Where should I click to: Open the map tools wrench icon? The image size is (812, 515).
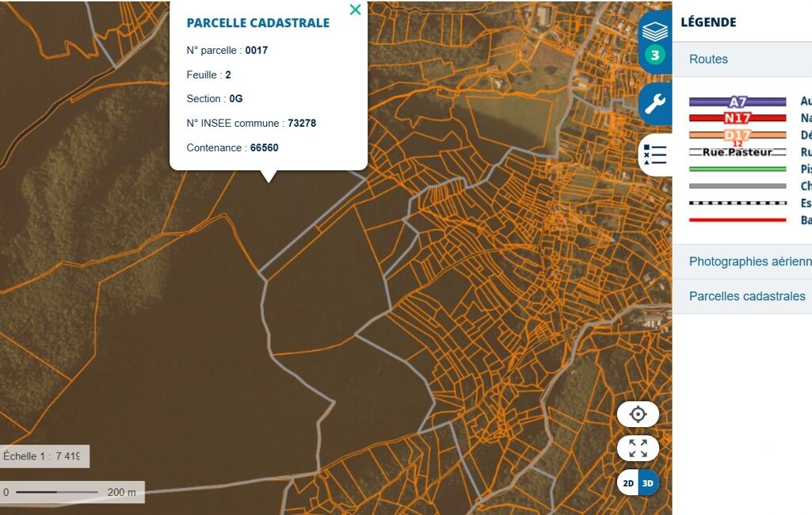655,104
